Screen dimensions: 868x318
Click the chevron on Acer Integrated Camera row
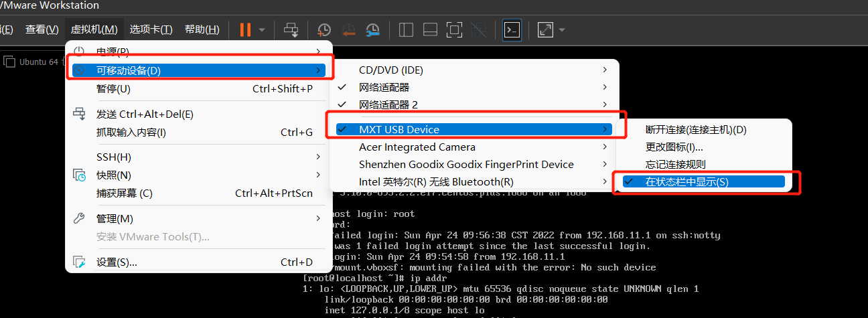[x=605, y=147]
